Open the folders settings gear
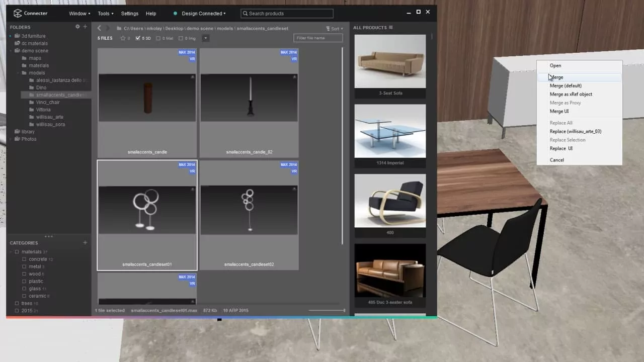Viewport: 644px width, 362px height. click(77, 27)
